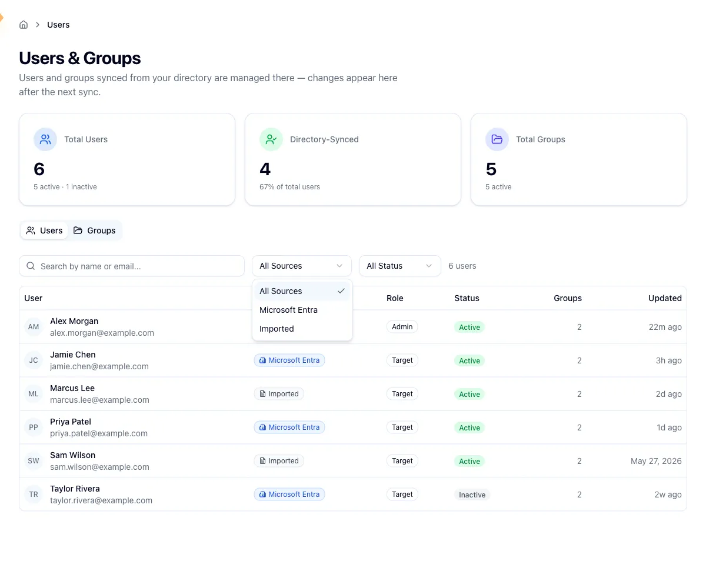The width and height of the screenshot is (706, 588).
Task: Click the Admin role badge for Alex Morgan
Action: [x=402, y=327]
